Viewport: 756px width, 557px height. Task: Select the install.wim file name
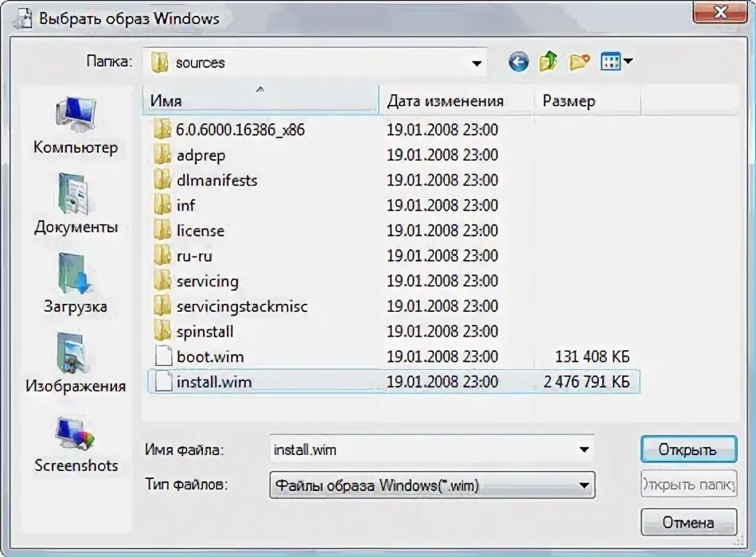pyautogui.click(x=214, y=382)
